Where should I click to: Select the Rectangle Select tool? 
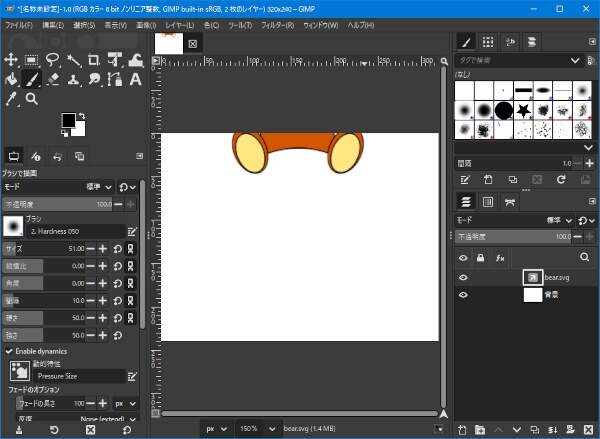[x=32, y=60]
